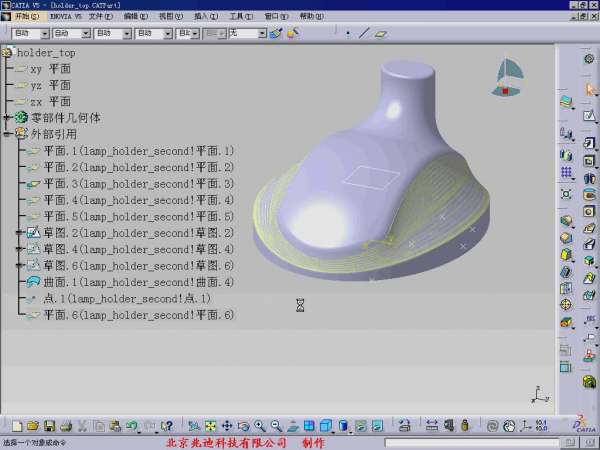Expand the 零部件几何体 tree node
This screenshot has height=450, width=600.
click(7, 118)
